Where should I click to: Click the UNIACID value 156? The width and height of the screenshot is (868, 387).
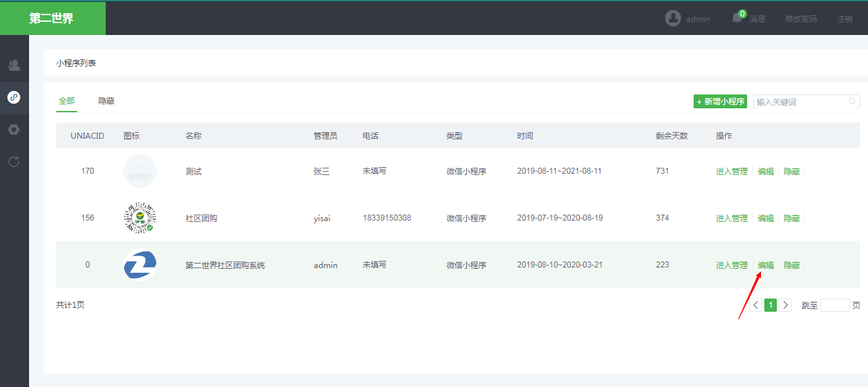88,218
